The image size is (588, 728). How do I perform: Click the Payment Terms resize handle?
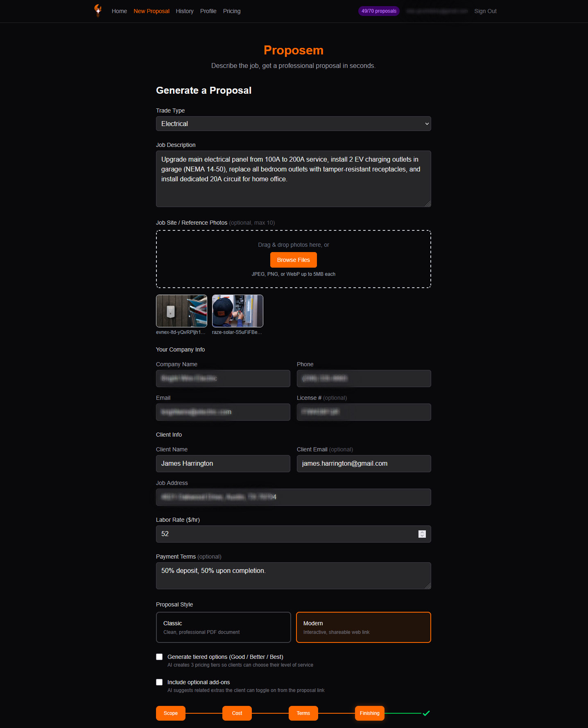(428, 586)
